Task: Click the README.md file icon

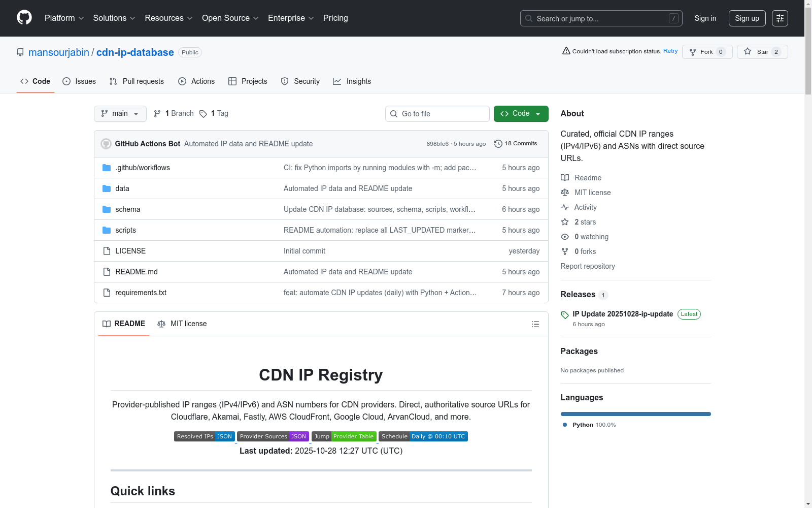Action: click(x=107, y=272)
